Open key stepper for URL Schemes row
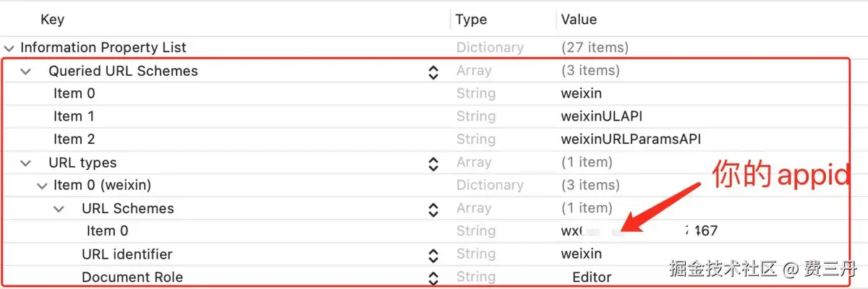 433,210
